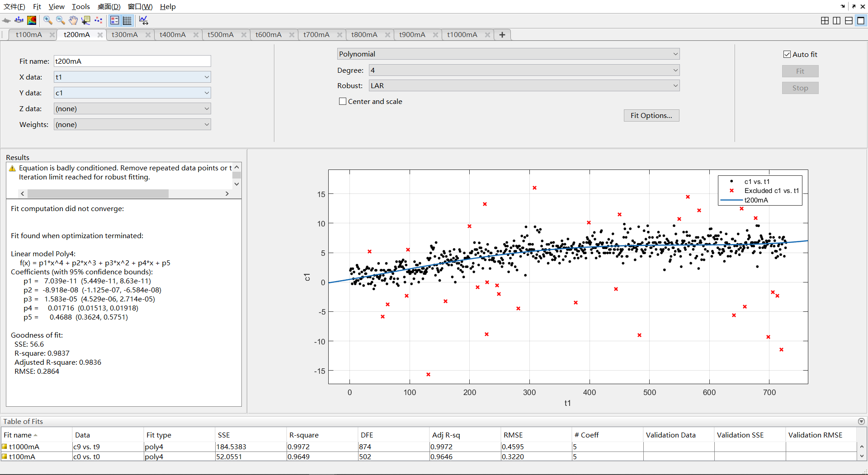Toggle the legend display icon

[x=115, y=20]
